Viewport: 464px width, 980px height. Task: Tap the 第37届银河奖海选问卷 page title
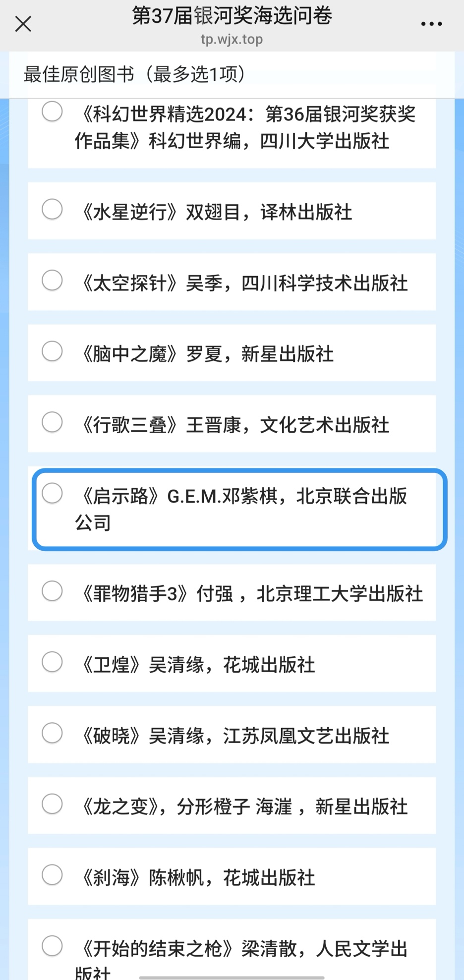pos(232,16)
